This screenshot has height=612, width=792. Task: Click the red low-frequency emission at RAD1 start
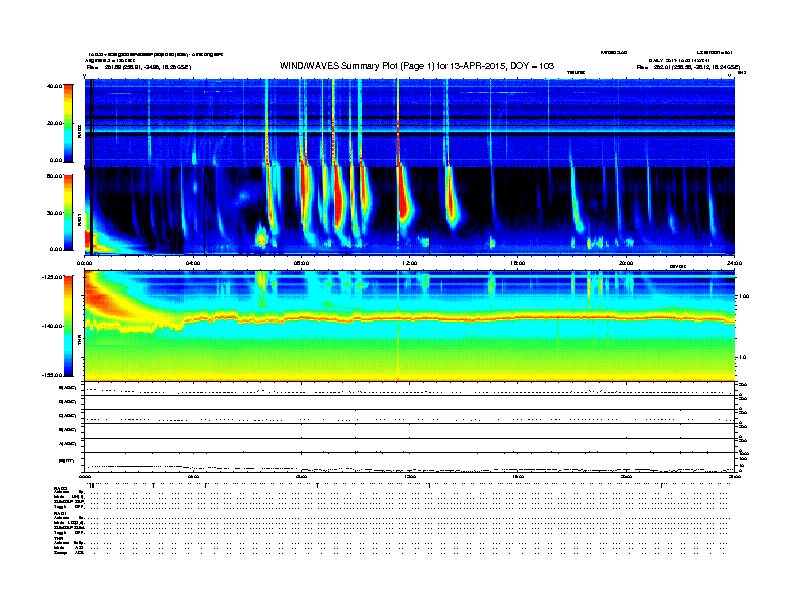89,238
